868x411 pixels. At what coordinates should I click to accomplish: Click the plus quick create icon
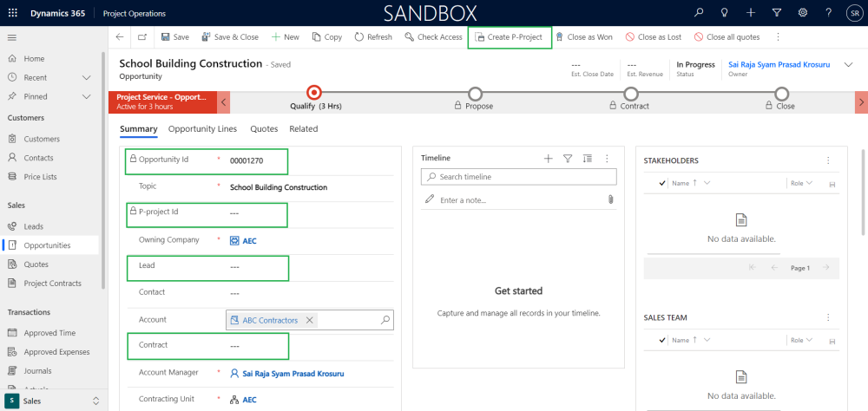coord(751,13)
